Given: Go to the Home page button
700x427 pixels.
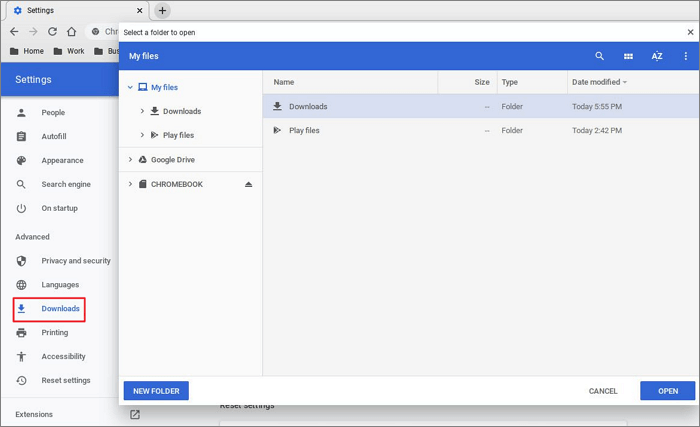Looking at the screenshot, I should [71, 31].
